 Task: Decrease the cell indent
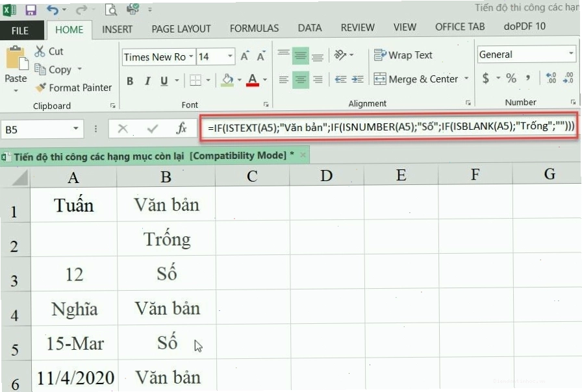pos(340,79)
